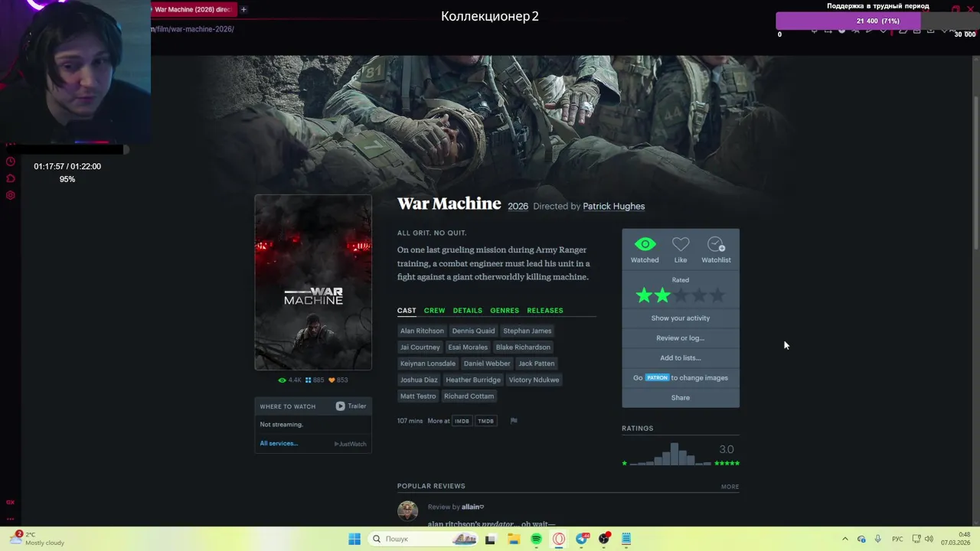The width and height of the screenshot is (980, 551).
Task: Open Blake Richardson cast page
Action: pos(523,347)
